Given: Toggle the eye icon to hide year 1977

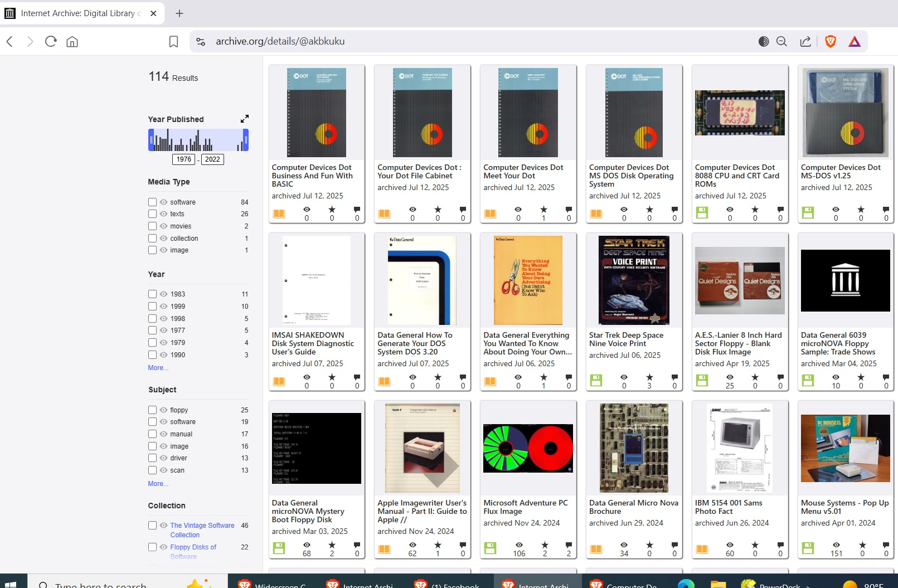Looking at the screenshot, I should tap(163, 330).
